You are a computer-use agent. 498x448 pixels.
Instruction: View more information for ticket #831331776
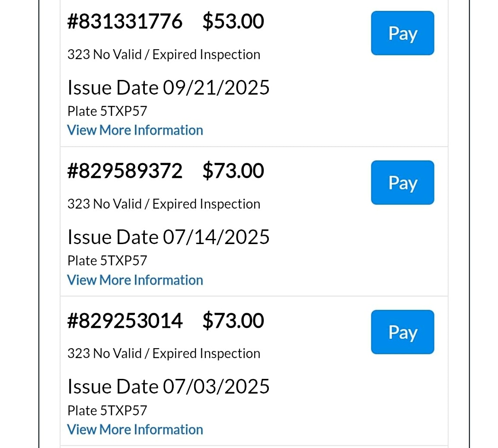[x=135, y=130]
